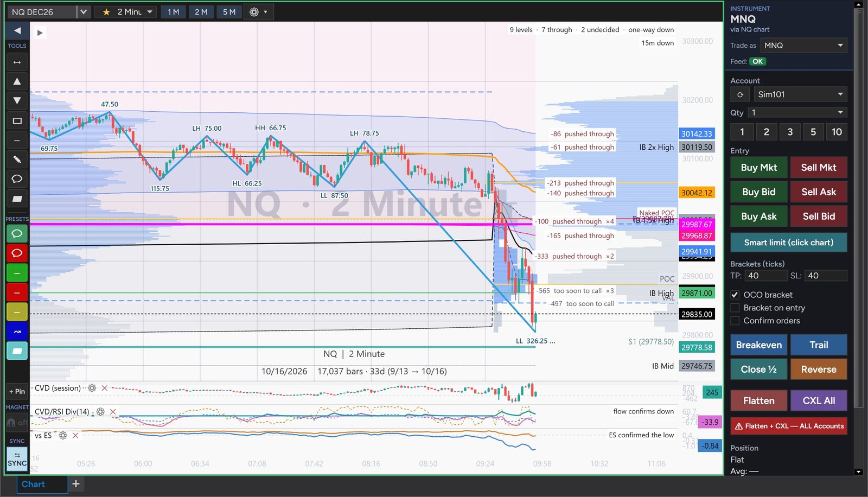Open the Trade as MNQ dropdown
The height and width of the screenshot is (497, 868).
click(x=803, y=46)
